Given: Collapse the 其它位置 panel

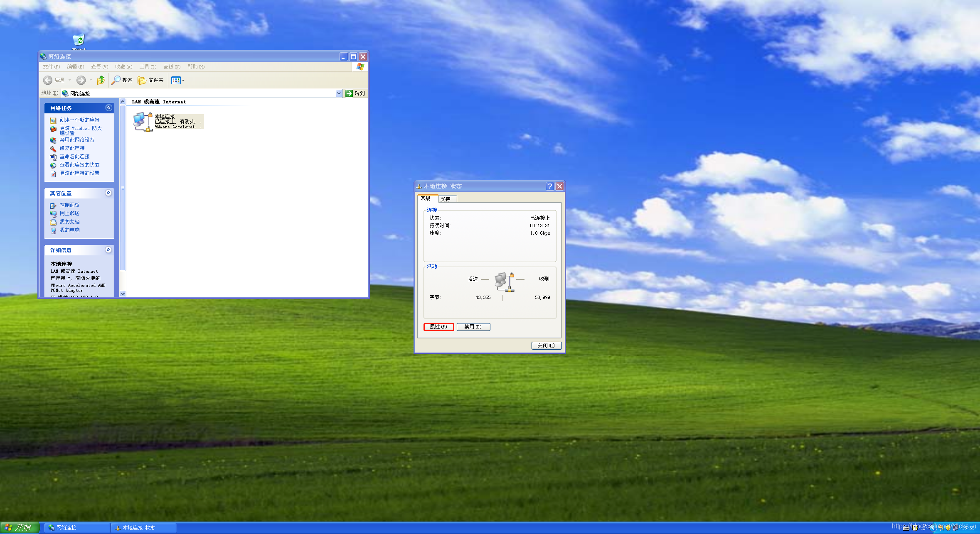Looking at the screenshot, I should (108, 193).
